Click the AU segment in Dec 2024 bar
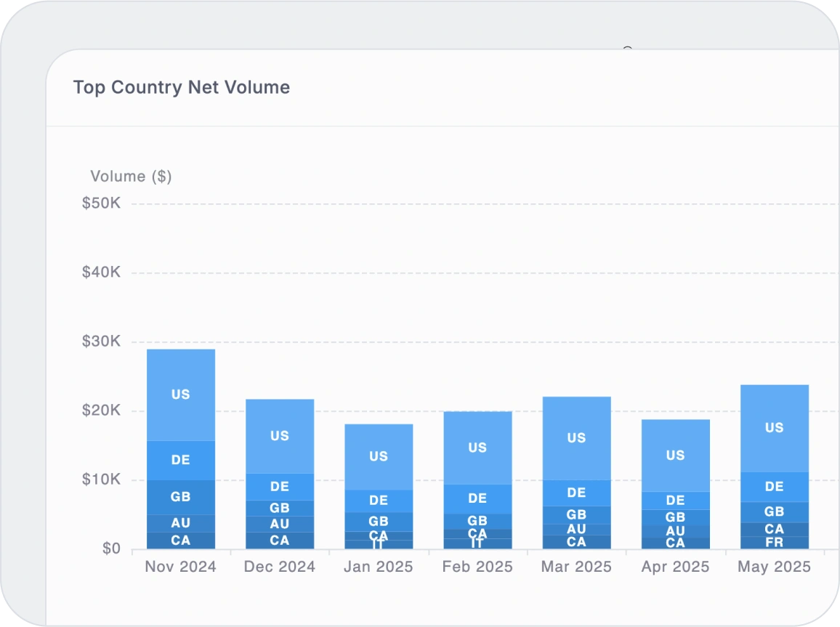This screenshot has height=627, width=840. pyautogui.click(x=280, y=524)
